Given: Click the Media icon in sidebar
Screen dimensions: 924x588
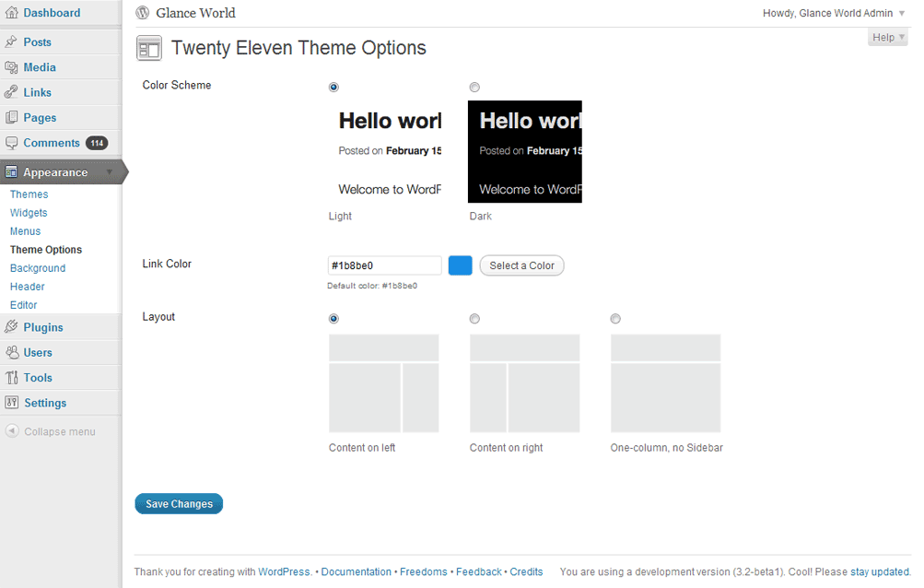Looking at the screenshot, I should [x=11, y=67].
